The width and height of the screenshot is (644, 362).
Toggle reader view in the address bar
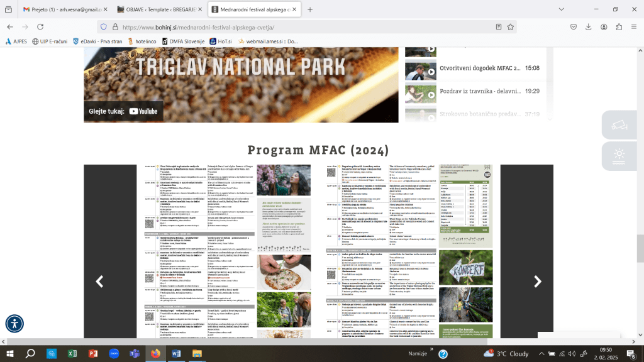(x=499, y=27)
